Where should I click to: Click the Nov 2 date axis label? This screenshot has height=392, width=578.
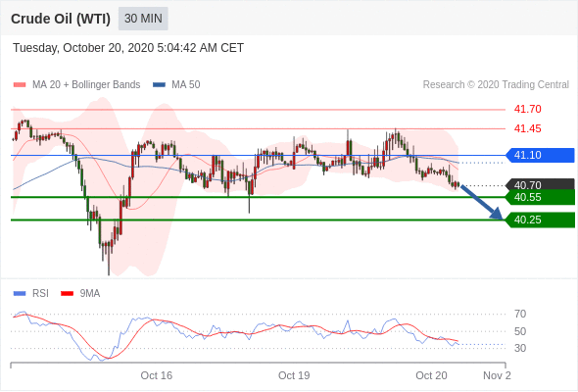[x=497, y=375]
